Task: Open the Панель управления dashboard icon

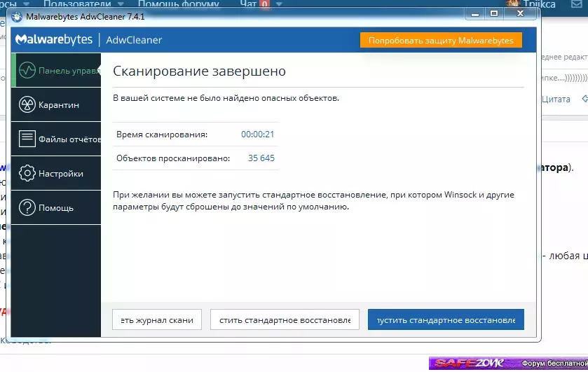Action: point(27,70)
